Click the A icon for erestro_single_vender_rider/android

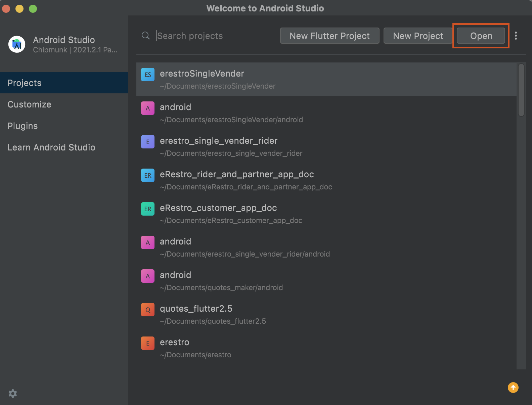(x=148, y=242)
